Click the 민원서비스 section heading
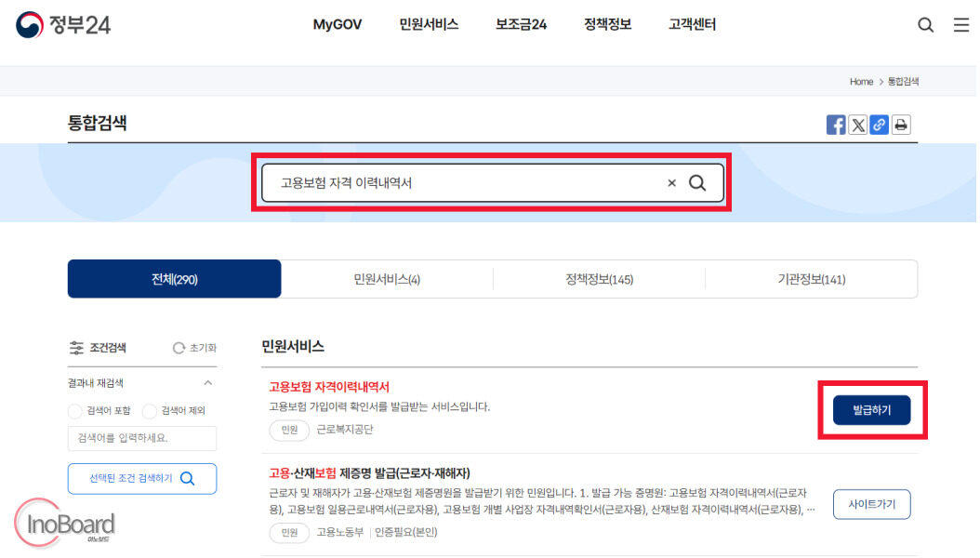 [x=293, y=347]
